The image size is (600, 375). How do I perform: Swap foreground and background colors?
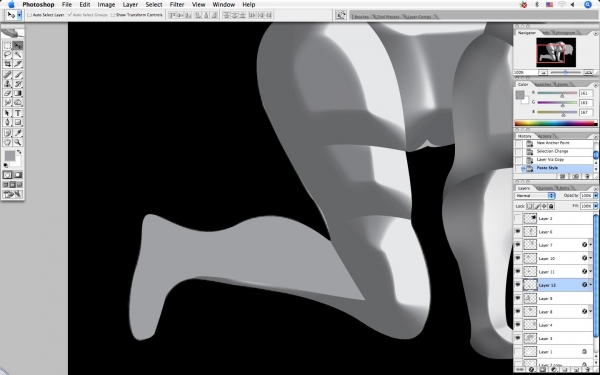(19, 152)
